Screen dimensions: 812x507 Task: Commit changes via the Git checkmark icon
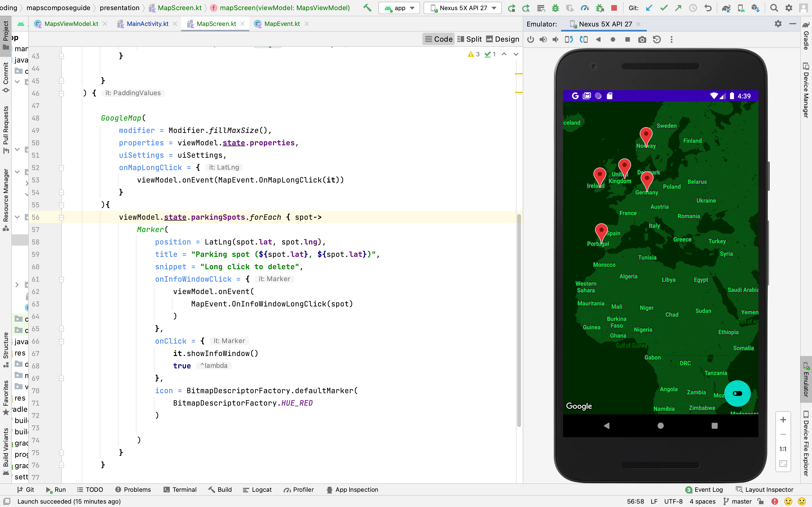[664, 8]
